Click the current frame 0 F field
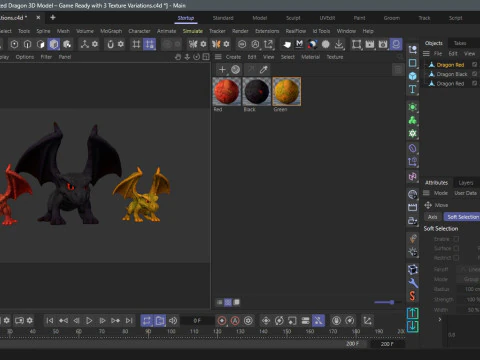 (x=197, y=321)
